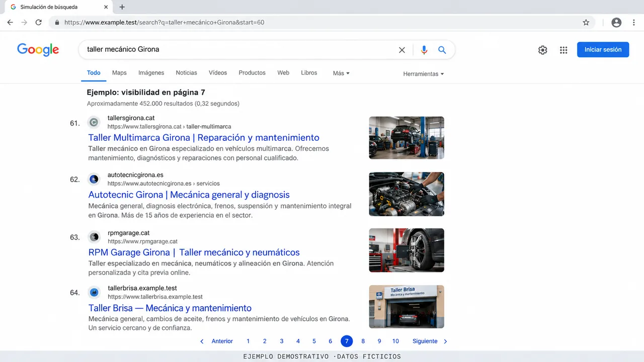Close the Simulación de búsqueda tab

pyautogui.click(x=106, y=7)
